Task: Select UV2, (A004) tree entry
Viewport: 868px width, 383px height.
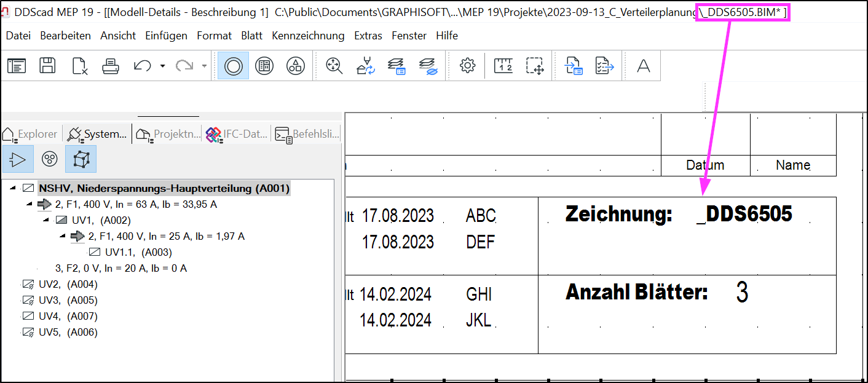Action: [68, 284]
